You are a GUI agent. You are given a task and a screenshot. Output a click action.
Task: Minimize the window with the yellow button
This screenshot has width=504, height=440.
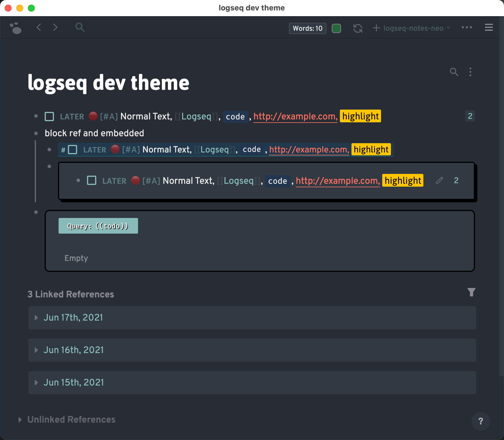[20, 8]
